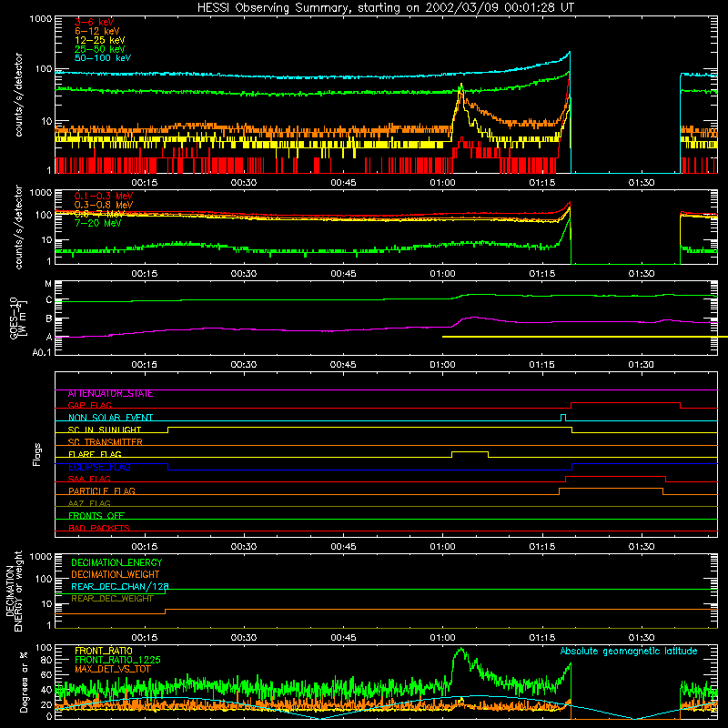
Task: Click the M class label on GOES axis
Action: (x=48, y=284)
